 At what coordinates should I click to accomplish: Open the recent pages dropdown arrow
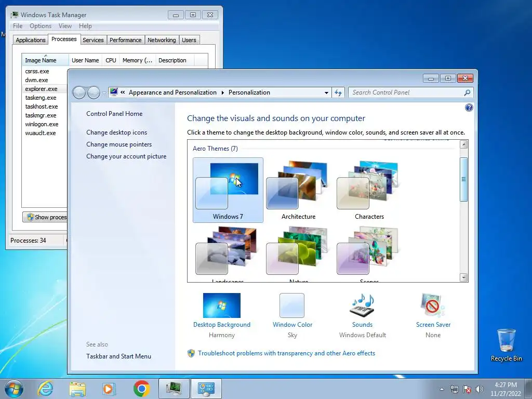104,92
